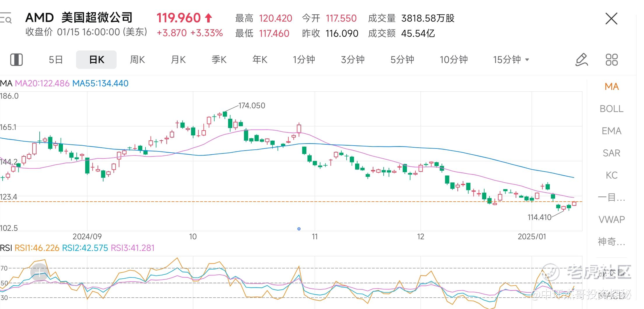Switch to the 周K weekly chart
Viewport: 644px width, 309px height.
click(137, 60)
